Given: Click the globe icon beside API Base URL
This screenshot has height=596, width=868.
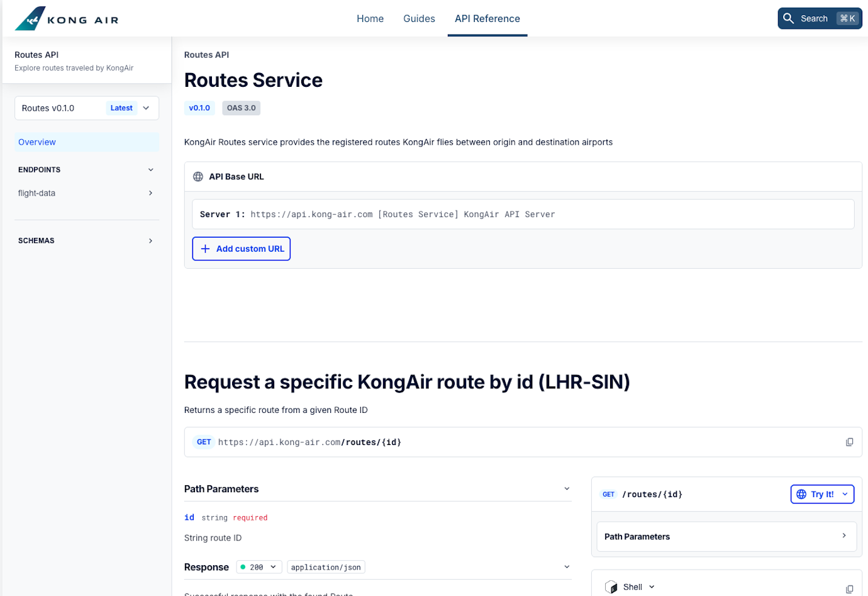Looking at the screenshot, I should 198,176.
